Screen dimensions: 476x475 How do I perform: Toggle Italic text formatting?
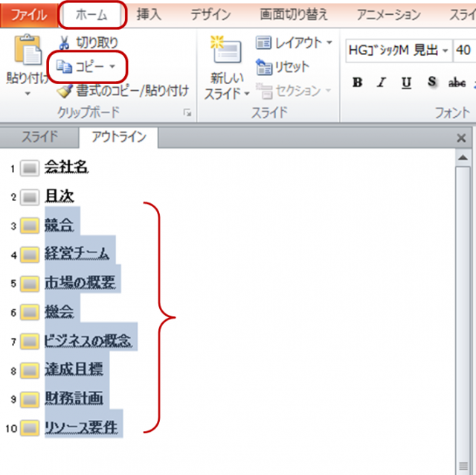click(x=382, y=83)
